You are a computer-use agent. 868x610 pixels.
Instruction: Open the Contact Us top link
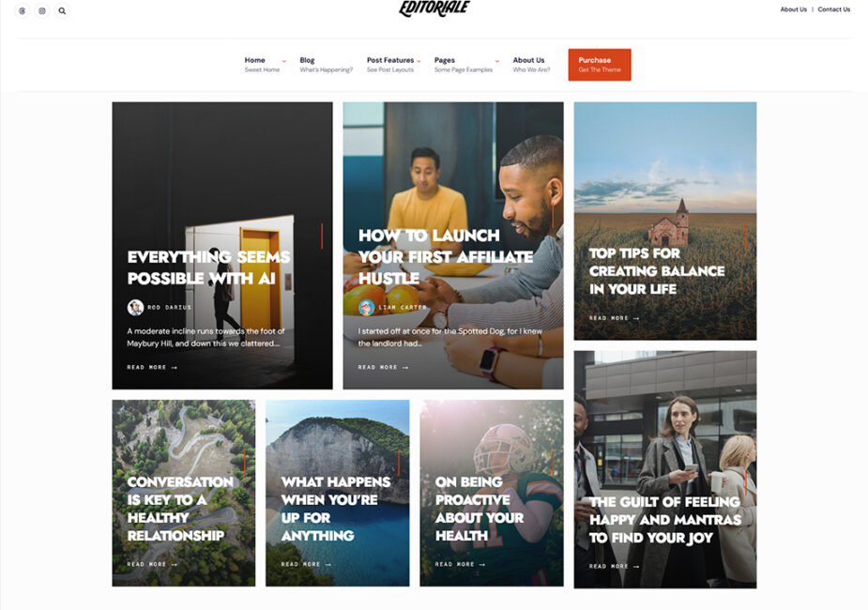click(x=833, y=9)
